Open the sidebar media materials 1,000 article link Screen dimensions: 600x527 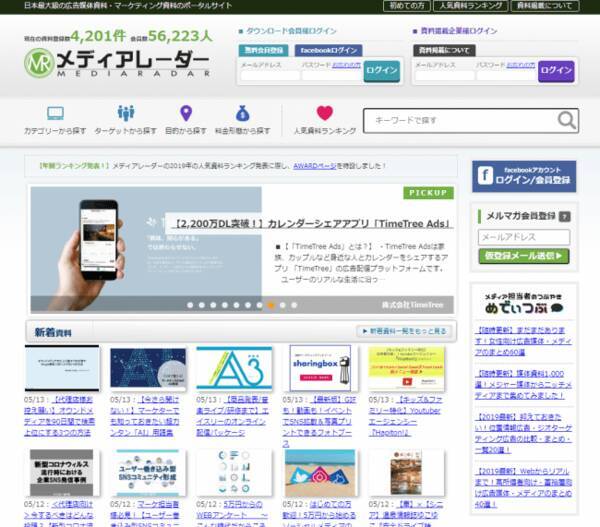[523, 384]
